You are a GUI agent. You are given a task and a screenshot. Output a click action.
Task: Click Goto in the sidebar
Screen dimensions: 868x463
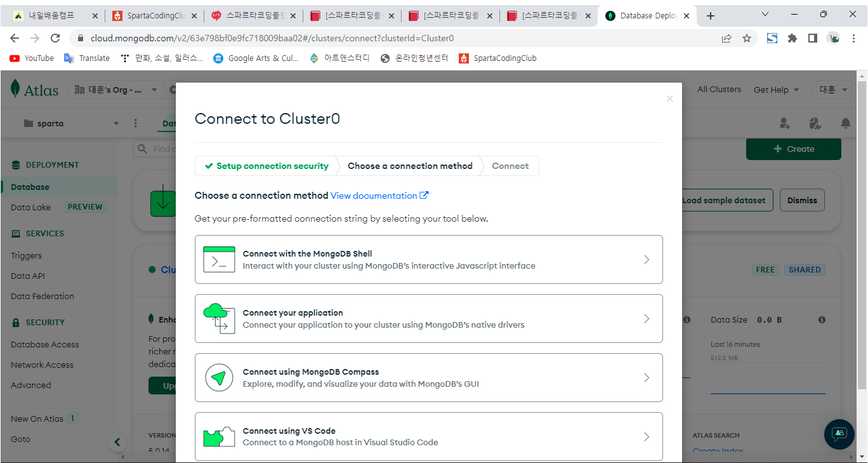point(20,439)
